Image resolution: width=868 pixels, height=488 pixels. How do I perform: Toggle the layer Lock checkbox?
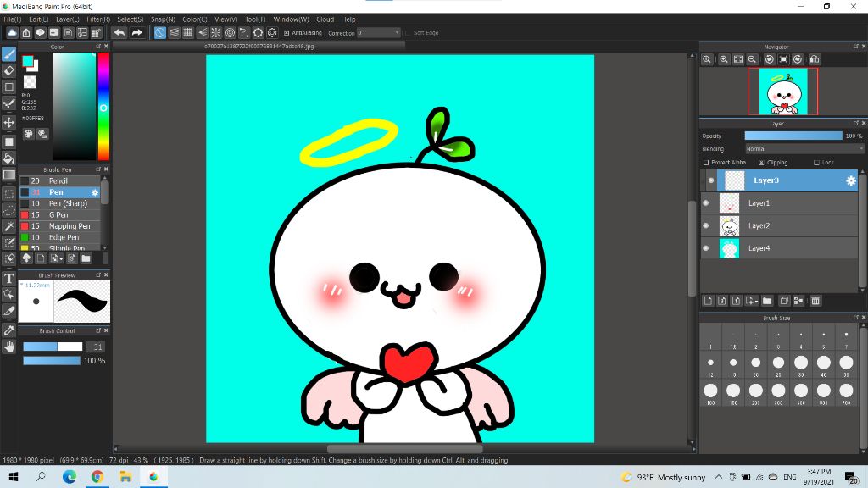tap(816, 163)
